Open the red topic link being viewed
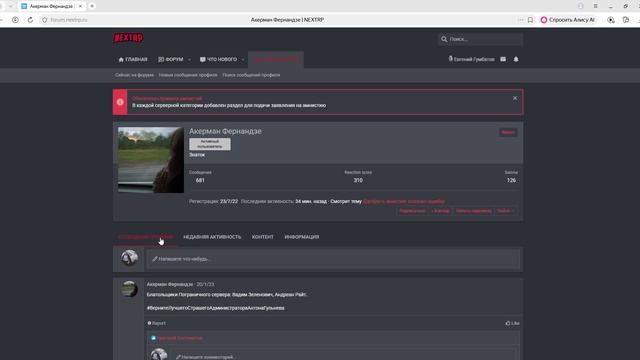This screenshot has height=360, width=640. point(404,201)
